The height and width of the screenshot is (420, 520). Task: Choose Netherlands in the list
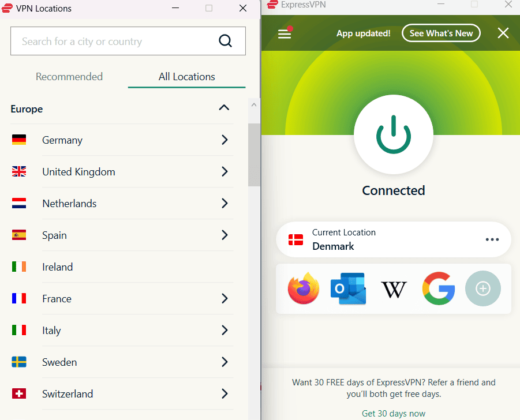(x=122, y=203)
